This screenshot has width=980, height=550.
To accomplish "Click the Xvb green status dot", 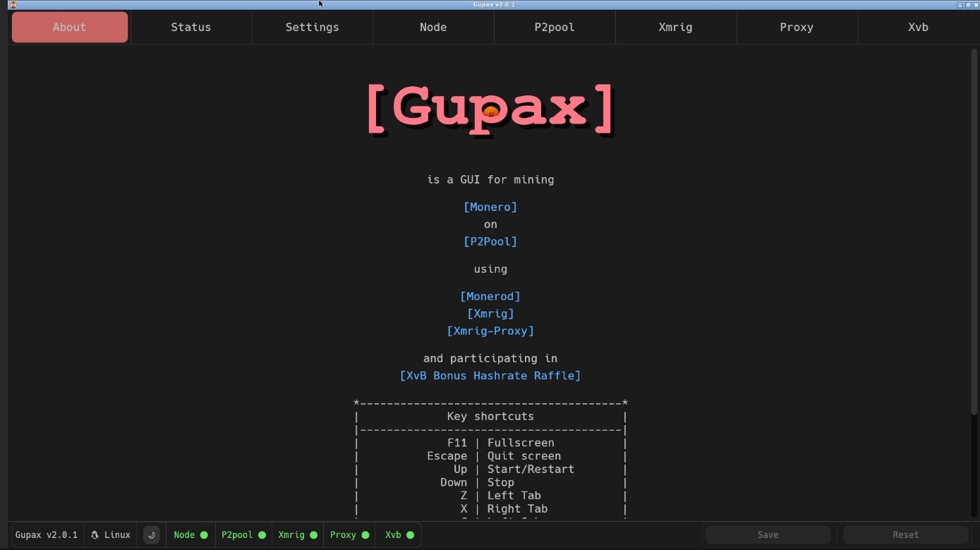I will tap(410, 535).
